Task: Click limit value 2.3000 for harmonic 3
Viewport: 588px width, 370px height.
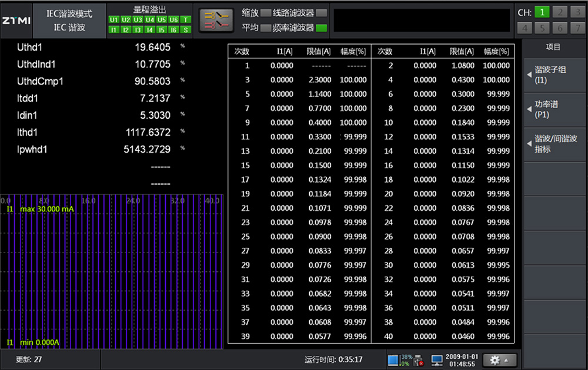Action: click(320, 80)
